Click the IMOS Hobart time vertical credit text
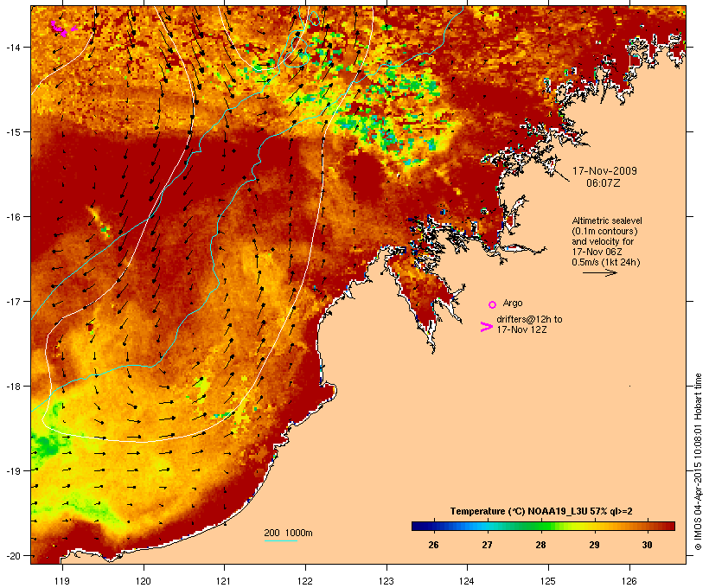 [x=698, y=462]
